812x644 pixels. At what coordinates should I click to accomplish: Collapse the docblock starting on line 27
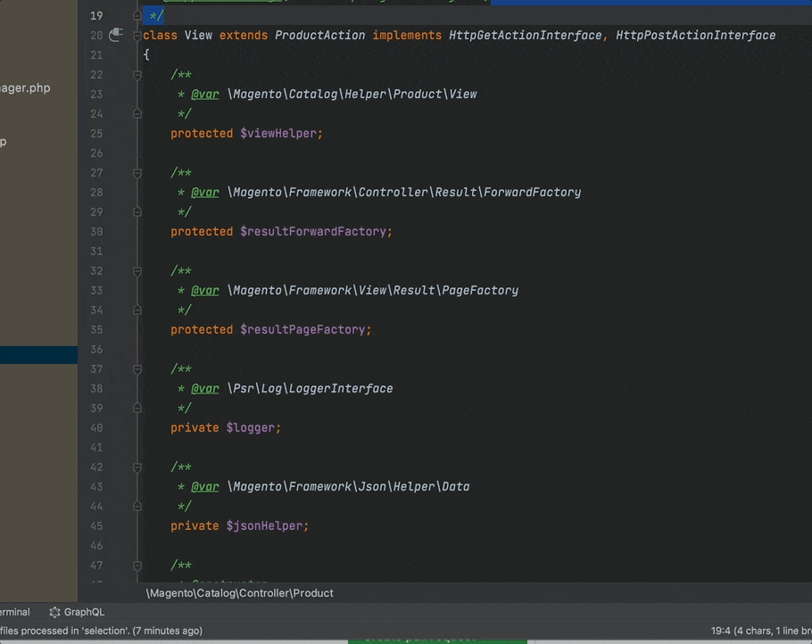[137, 173]
